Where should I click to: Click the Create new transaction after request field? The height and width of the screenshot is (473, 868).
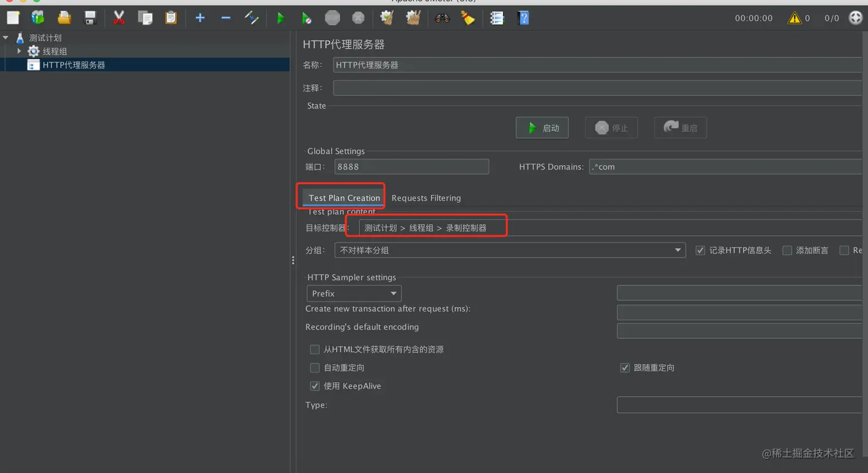click(739, 312)
